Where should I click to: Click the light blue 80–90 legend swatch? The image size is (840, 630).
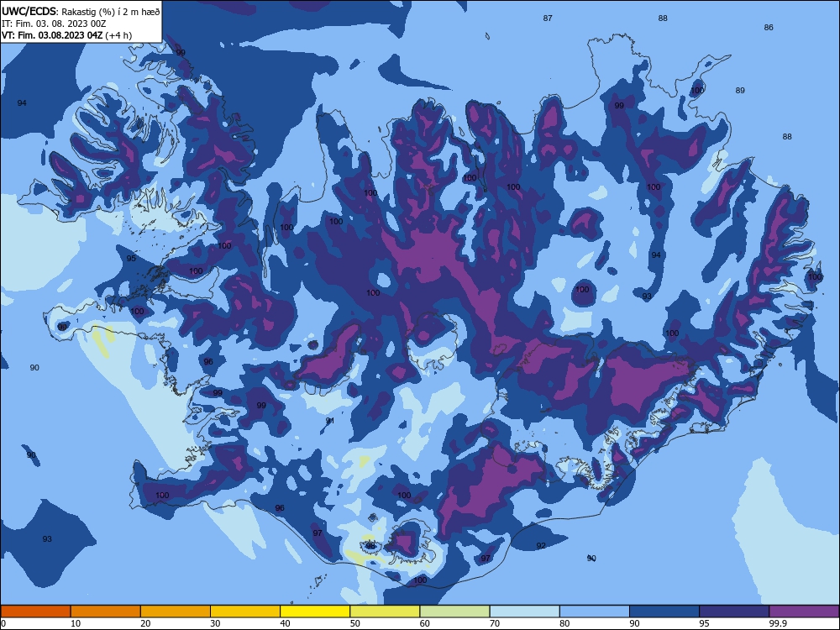pos(595,612)
